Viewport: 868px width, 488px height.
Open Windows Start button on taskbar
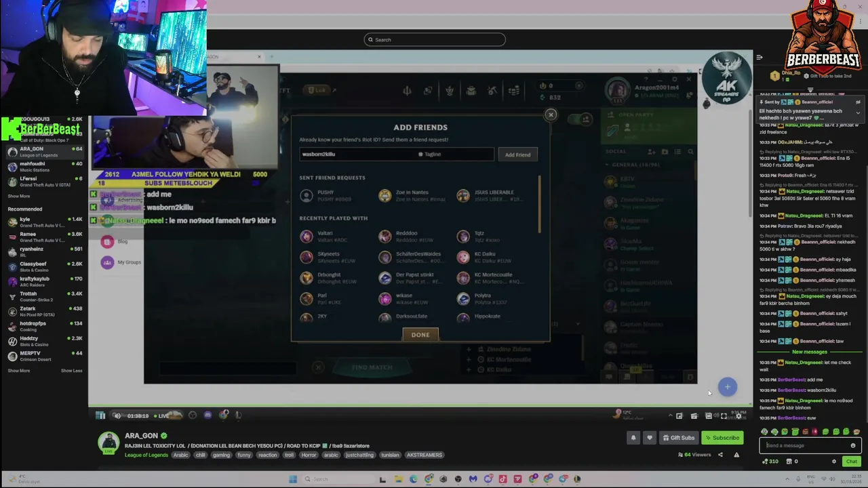click(x=293, y=479)
